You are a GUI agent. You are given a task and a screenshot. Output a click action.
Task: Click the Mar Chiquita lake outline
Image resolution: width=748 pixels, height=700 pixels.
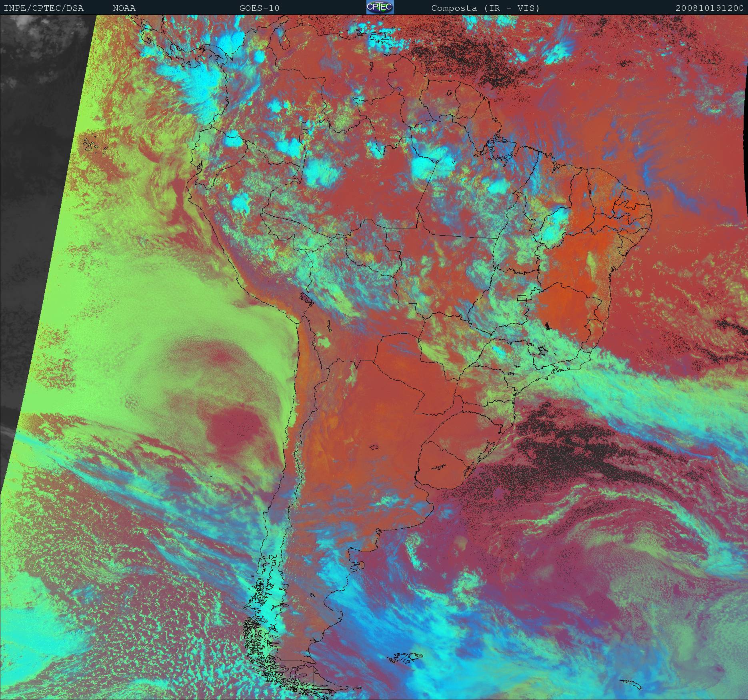point(374,447)
